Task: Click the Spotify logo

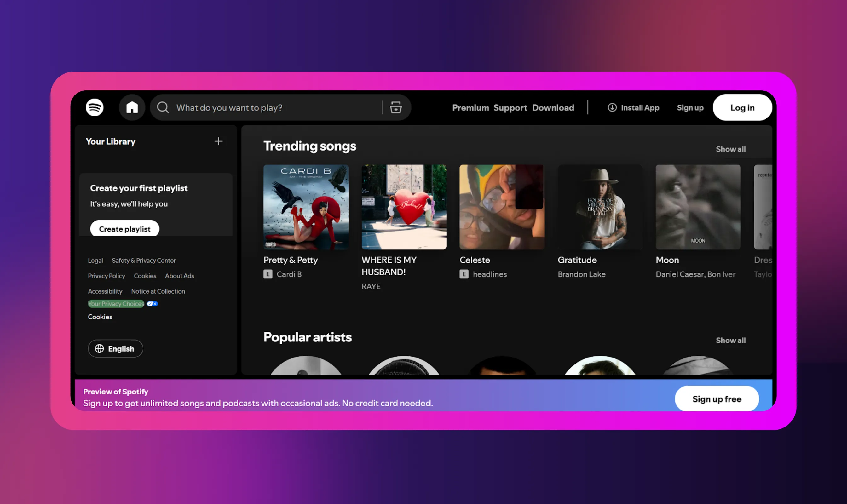Action: click(x=95, y=107)
